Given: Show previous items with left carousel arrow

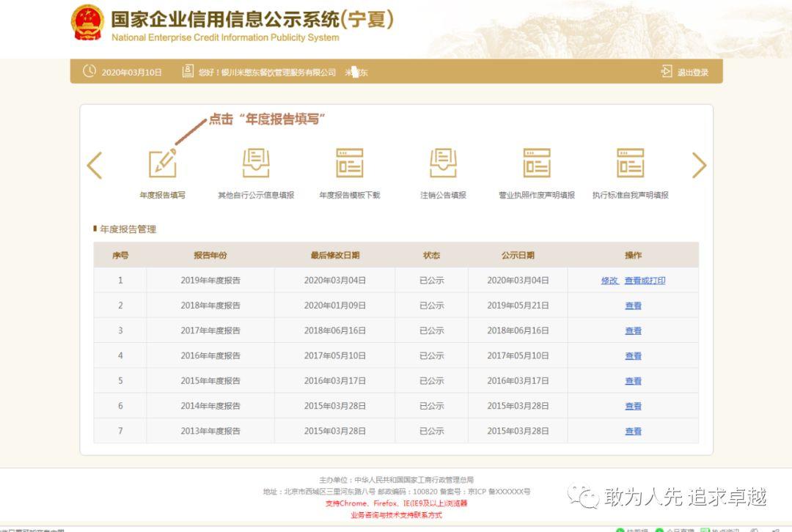Looking at the screenshot, I should coord(95,165).
